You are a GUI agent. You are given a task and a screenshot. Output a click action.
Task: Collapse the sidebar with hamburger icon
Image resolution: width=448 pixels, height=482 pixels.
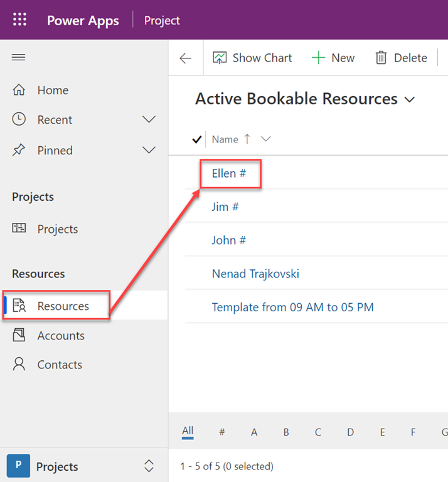coord(19,58)
